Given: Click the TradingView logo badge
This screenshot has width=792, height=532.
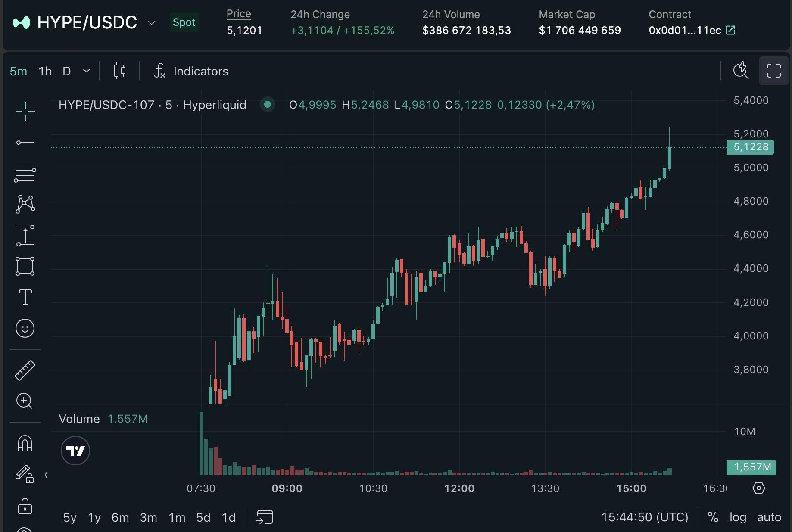Looking at the screenshot, I should click(75, 451).
